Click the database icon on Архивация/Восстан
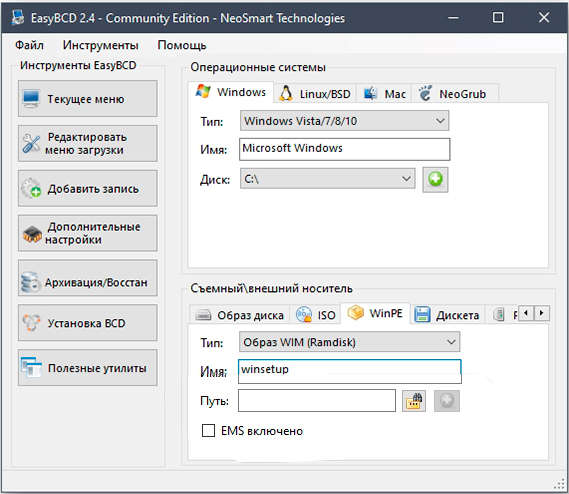569x494 pixels. click(30, 282)
